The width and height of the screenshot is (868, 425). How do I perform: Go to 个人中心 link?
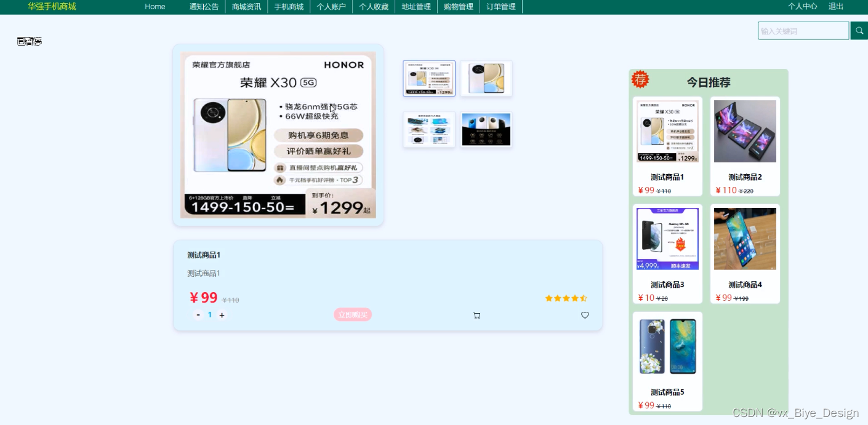point(803,6)
